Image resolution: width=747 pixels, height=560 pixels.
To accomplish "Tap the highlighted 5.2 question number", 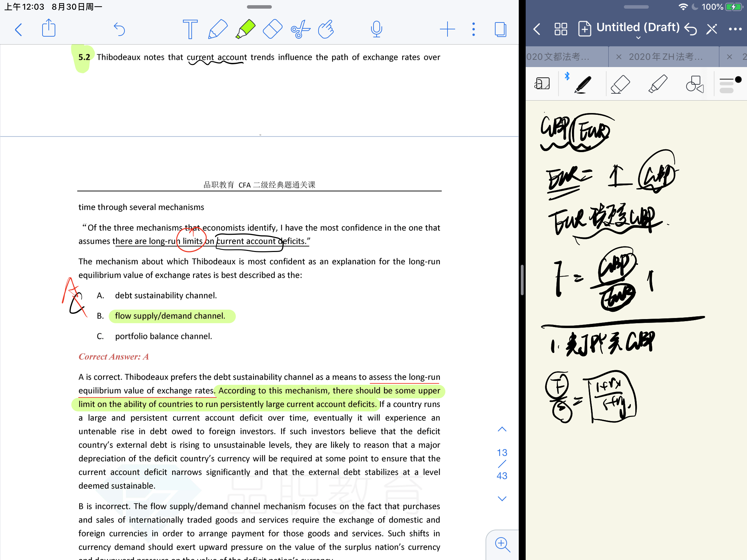I will coord(84,57).
